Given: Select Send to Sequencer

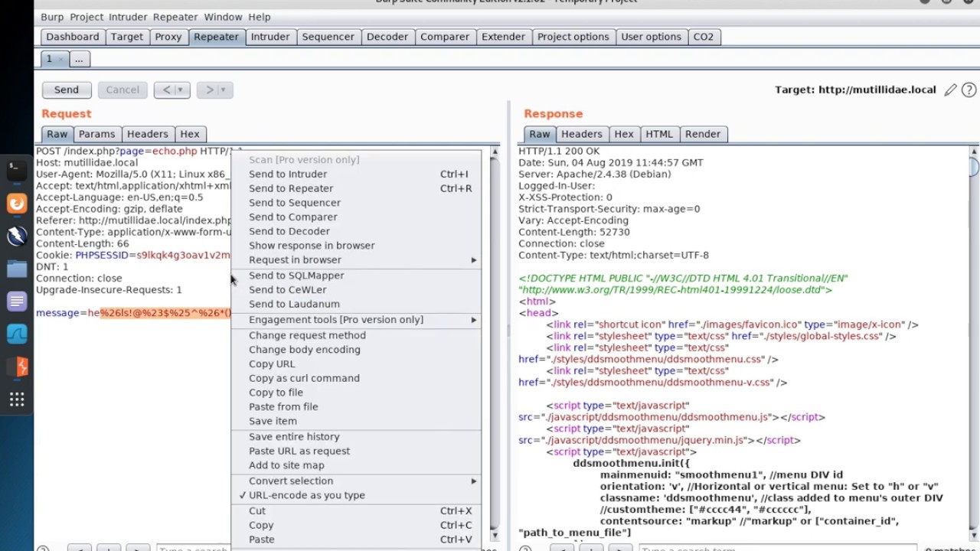Looking at the screenshot, I should tap(357, 203).
